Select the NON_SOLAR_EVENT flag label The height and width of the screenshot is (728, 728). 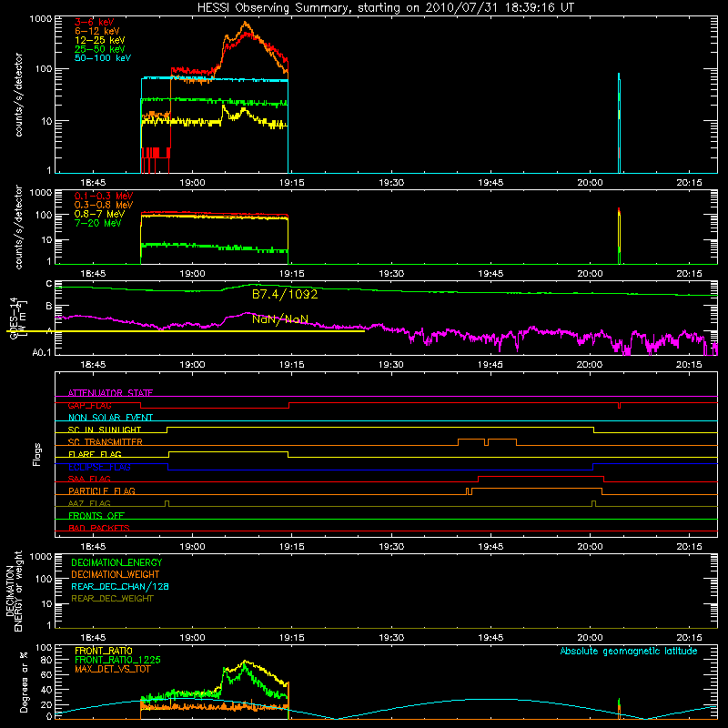(110, 418)
